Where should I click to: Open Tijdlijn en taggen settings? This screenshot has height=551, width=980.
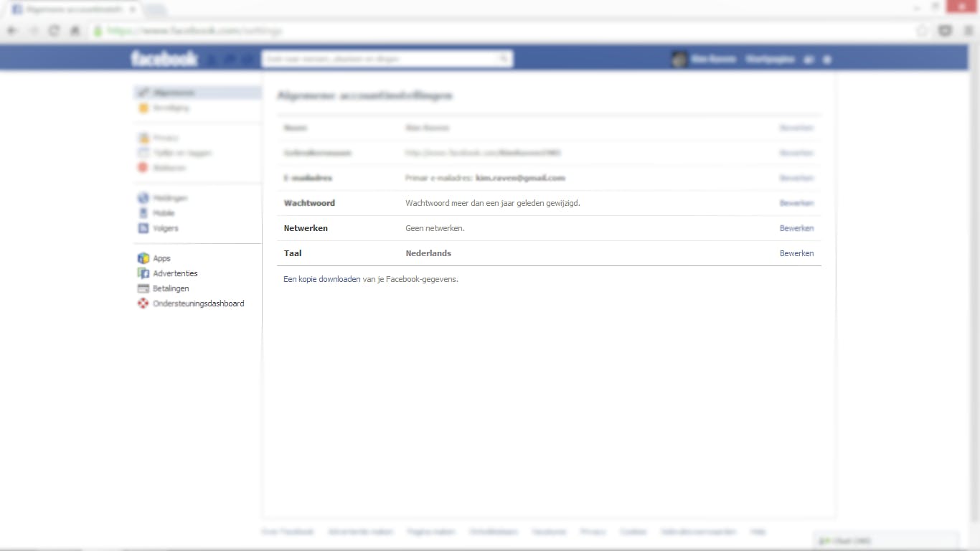click(x=175, y=153)
